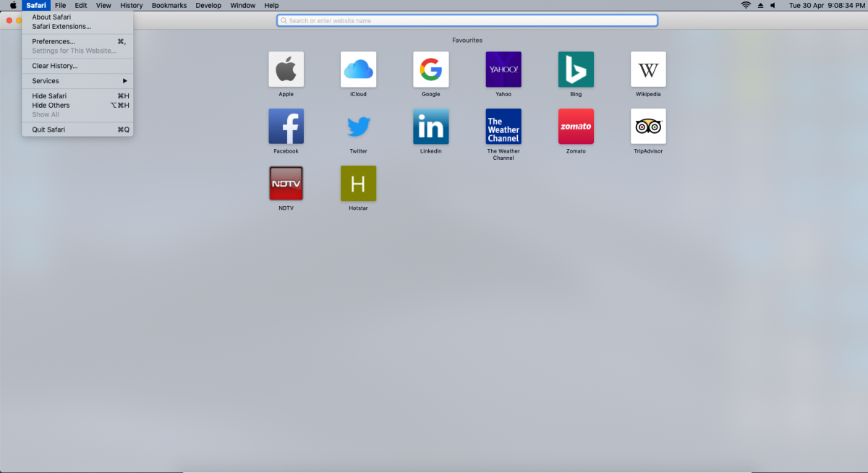Open the Yahoo favourite icon
This screenshot has width=868, height=473.
[503, 69]
